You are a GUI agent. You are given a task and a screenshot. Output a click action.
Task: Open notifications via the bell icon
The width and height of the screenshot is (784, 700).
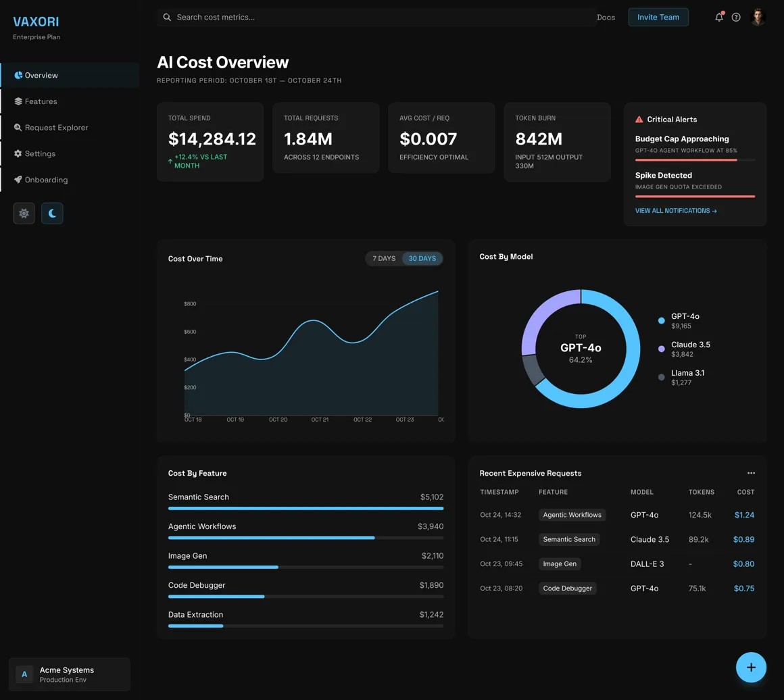pos(718,17)
